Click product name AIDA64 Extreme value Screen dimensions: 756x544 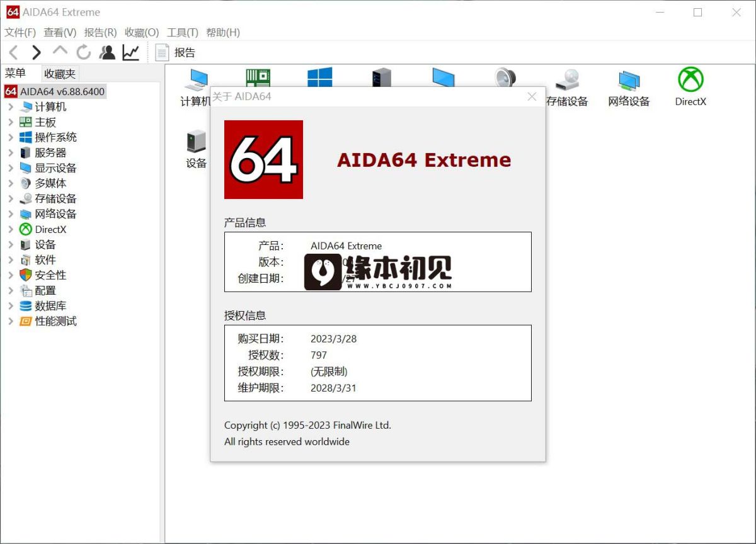pos(346,246)
